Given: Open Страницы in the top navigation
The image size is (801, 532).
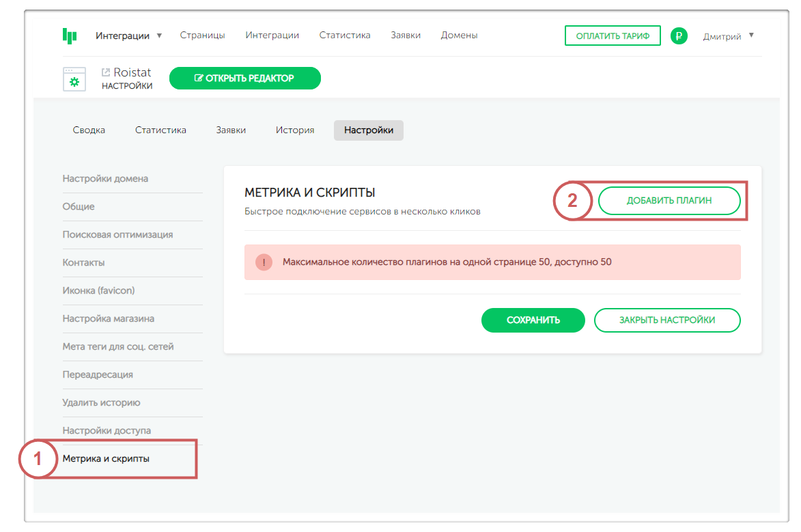Looking at the screenshot, I should [202, 36].
